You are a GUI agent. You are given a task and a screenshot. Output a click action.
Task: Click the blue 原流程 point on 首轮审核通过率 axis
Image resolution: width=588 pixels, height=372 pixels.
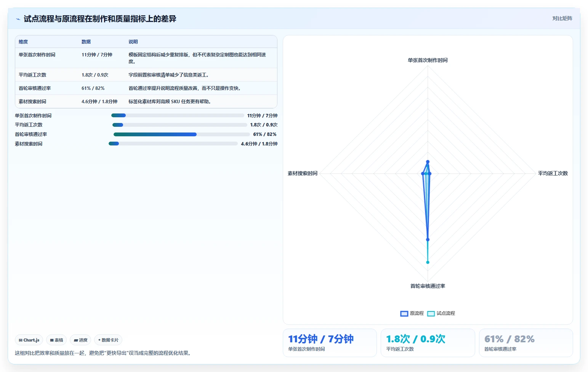tap(428, 239)
